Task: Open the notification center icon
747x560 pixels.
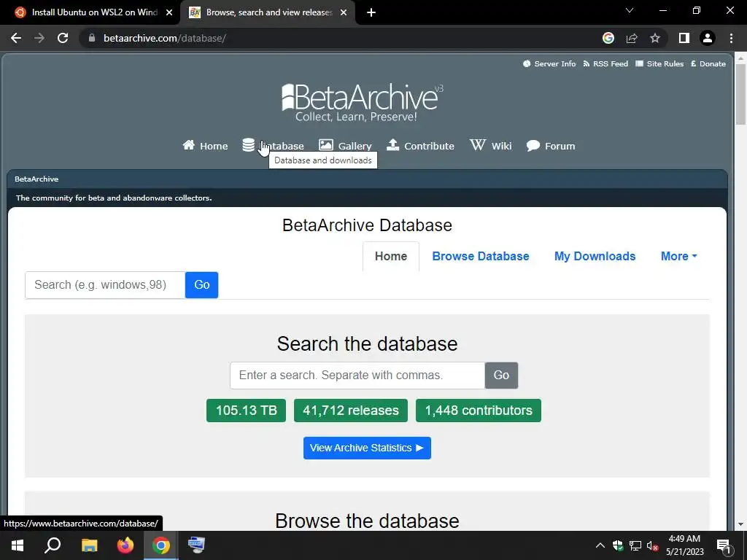Action: click(724, 546)
